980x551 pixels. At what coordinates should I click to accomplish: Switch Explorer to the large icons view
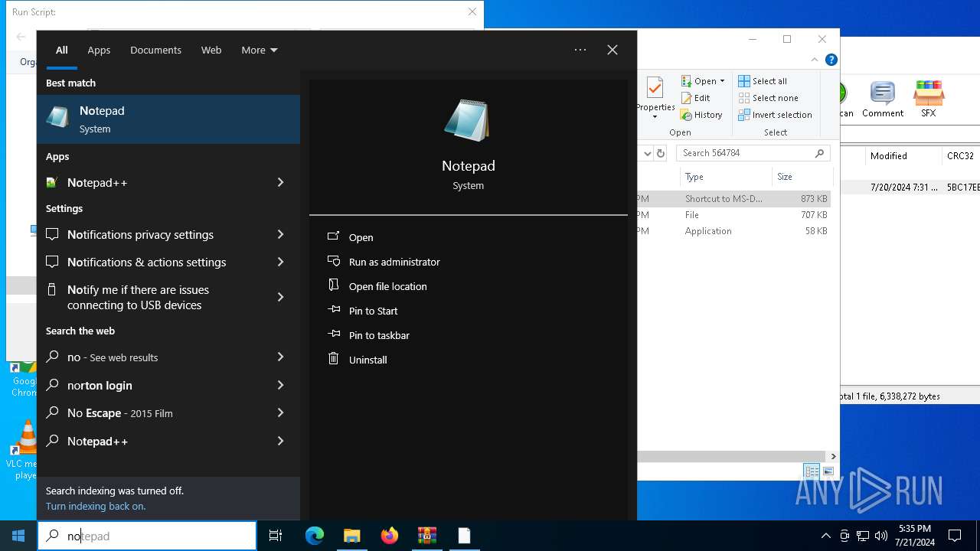[x=828, y=471]
